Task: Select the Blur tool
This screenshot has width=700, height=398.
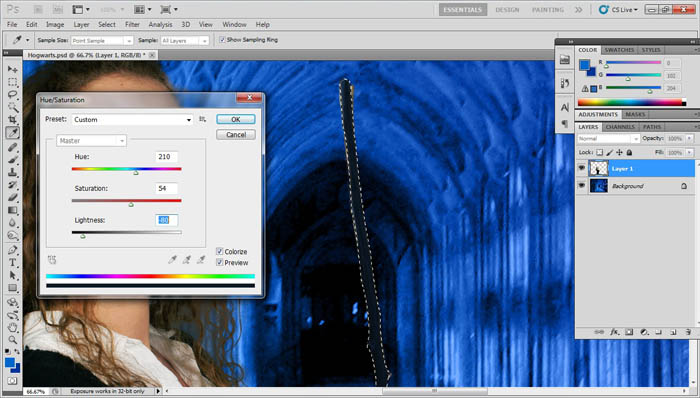Action: pos(12,223)
